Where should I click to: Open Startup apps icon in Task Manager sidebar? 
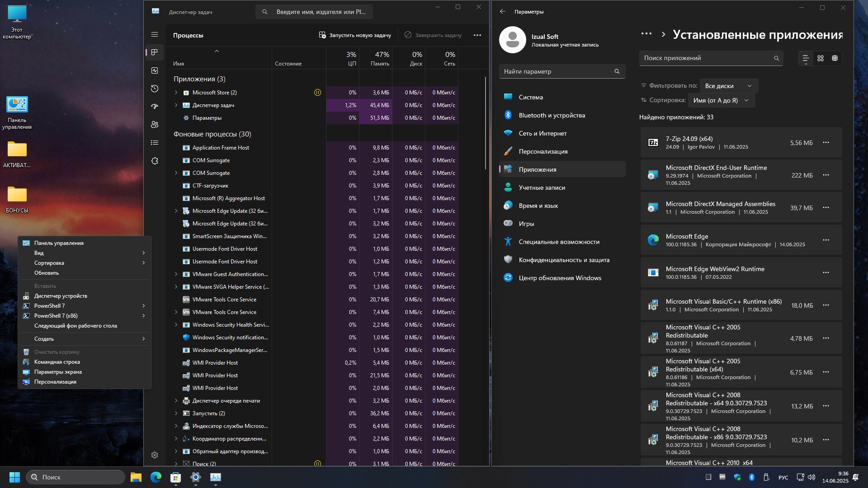pos(155,107)
